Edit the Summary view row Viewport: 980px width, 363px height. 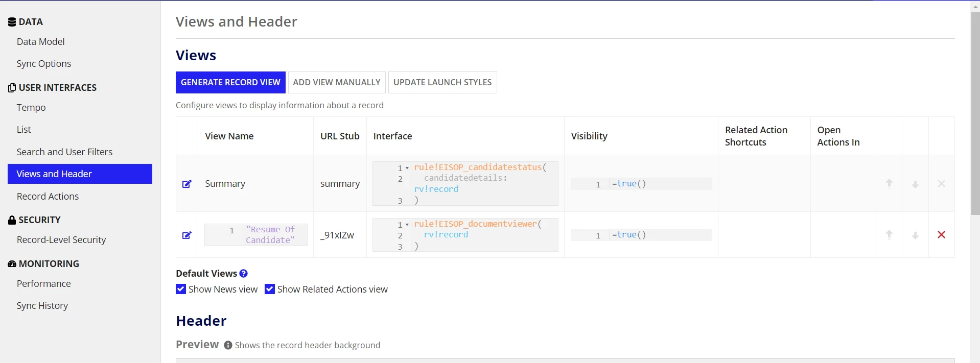(x=187, y=184)
